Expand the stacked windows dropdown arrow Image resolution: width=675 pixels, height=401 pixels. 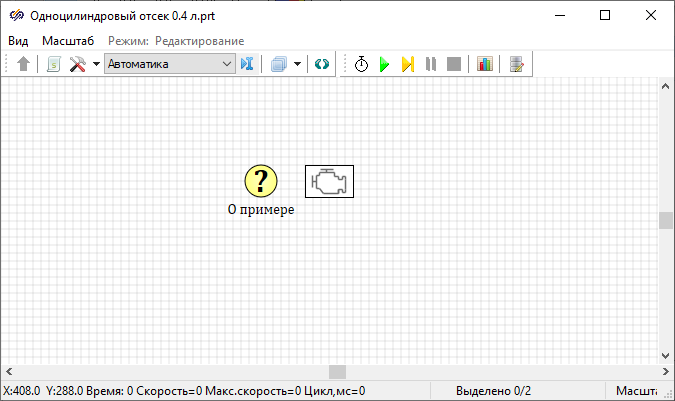[x=297, y=64]
